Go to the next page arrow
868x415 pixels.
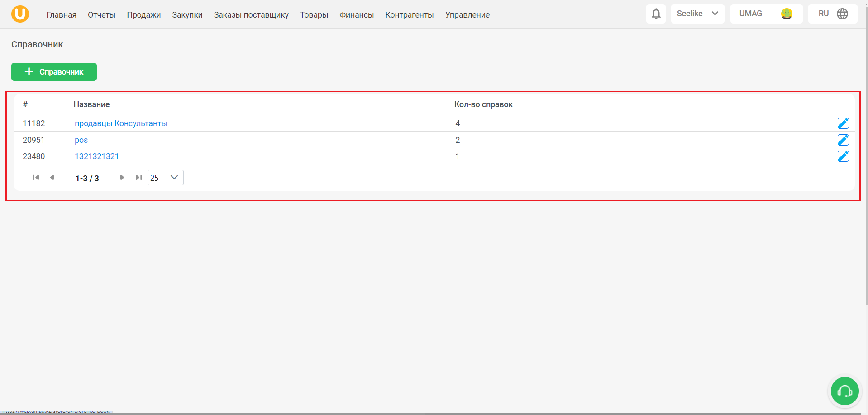(122, 178)
